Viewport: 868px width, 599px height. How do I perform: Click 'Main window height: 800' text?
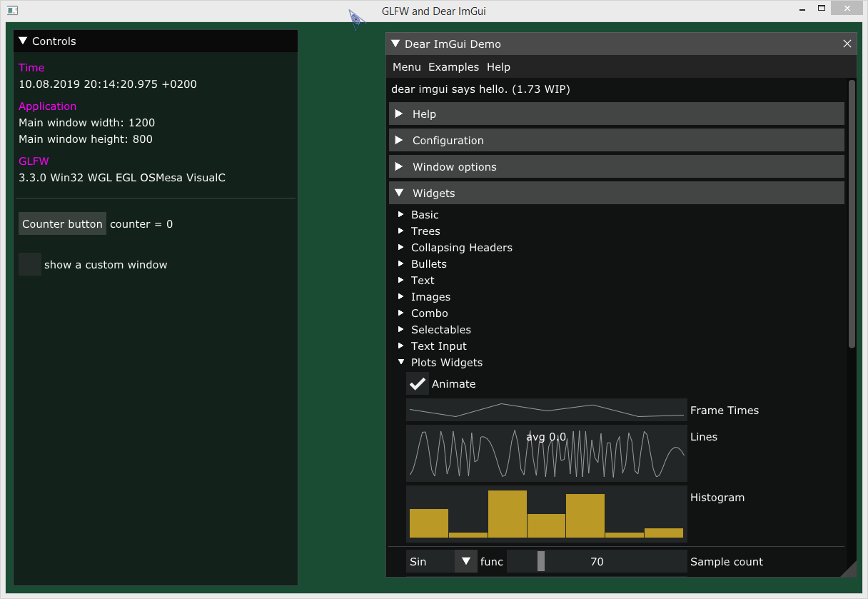[x=86, y=139]
